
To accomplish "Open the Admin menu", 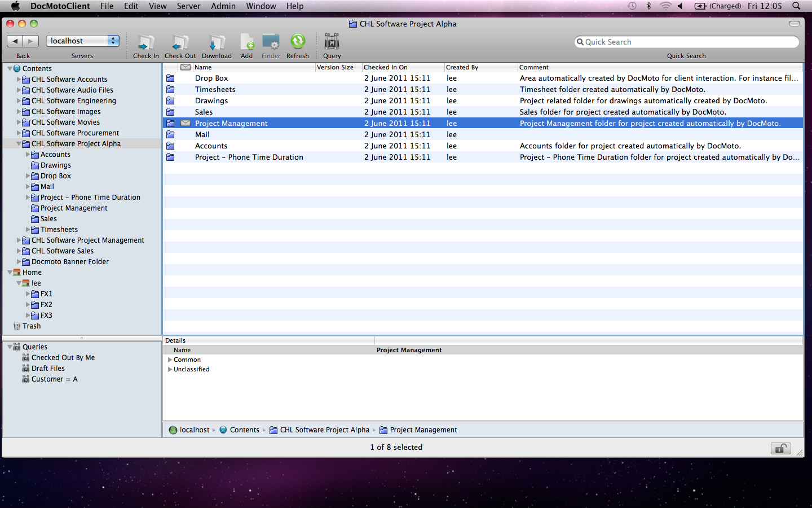I will point(223,6).
